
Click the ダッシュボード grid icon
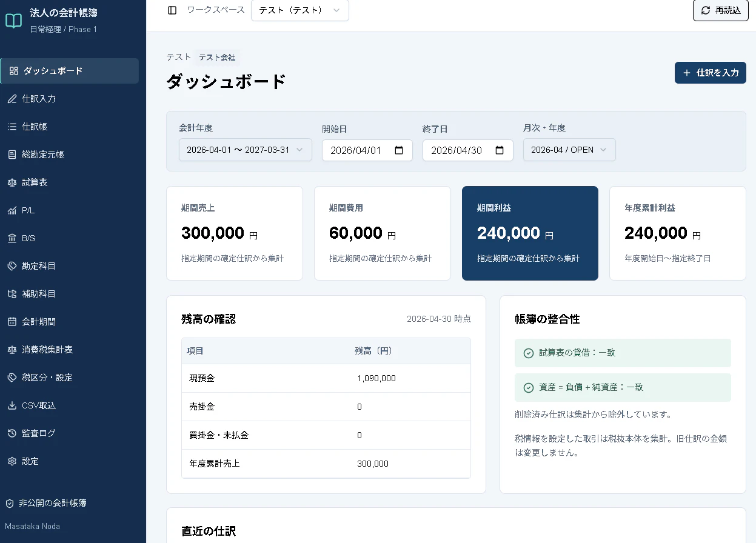(14, 71)
